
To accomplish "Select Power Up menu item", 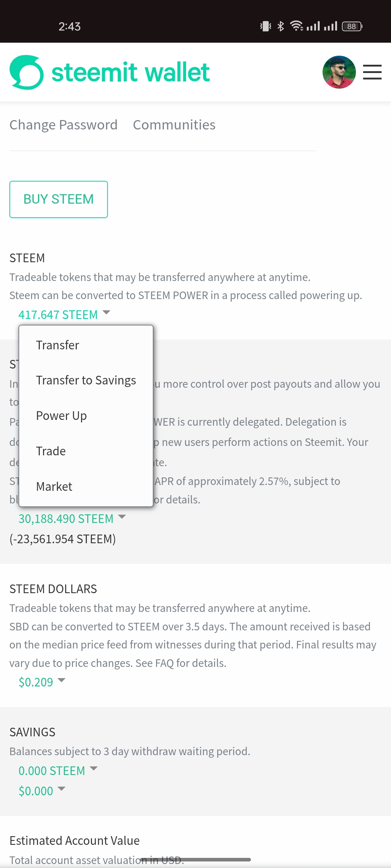I will [61, 416].
